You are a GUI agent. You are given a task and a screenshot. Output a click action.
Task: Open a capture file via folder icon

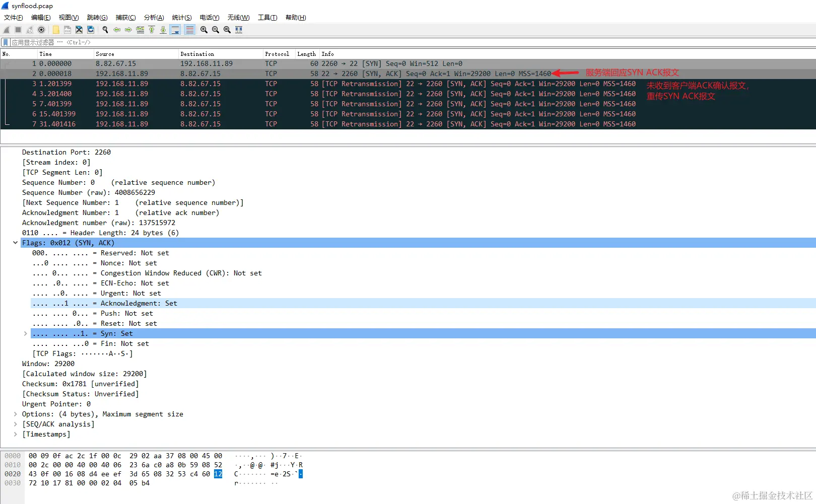click(56, 30)
